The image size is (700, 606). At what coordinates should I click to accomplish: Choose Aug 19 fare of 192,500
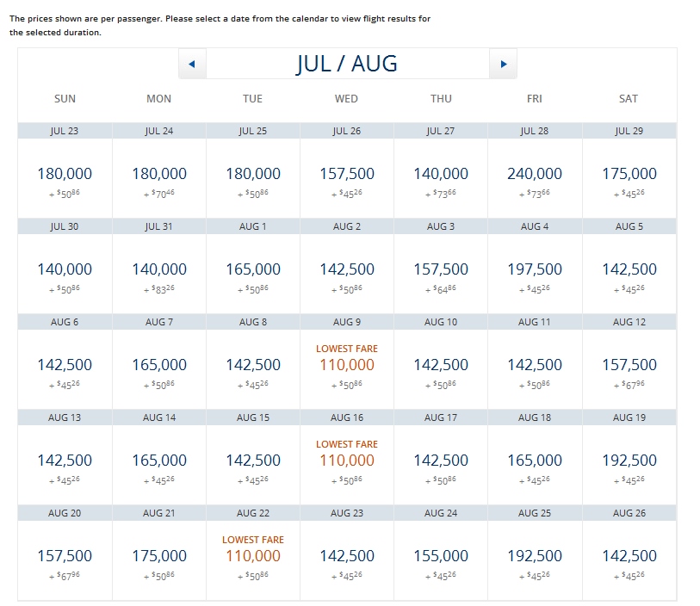tap(629, 461)
